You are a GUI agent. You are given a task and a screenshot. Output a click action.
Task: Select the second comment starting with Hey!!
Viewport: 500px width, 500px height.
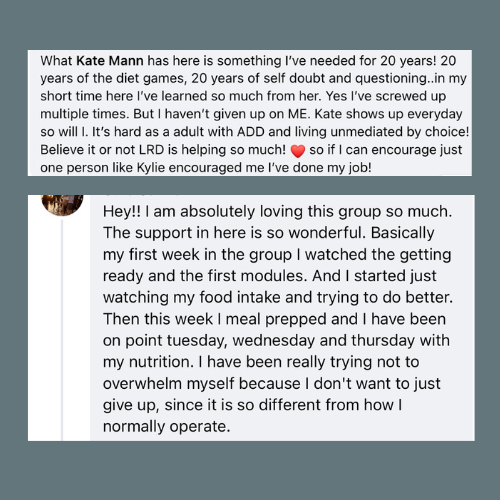coord(282,318)
